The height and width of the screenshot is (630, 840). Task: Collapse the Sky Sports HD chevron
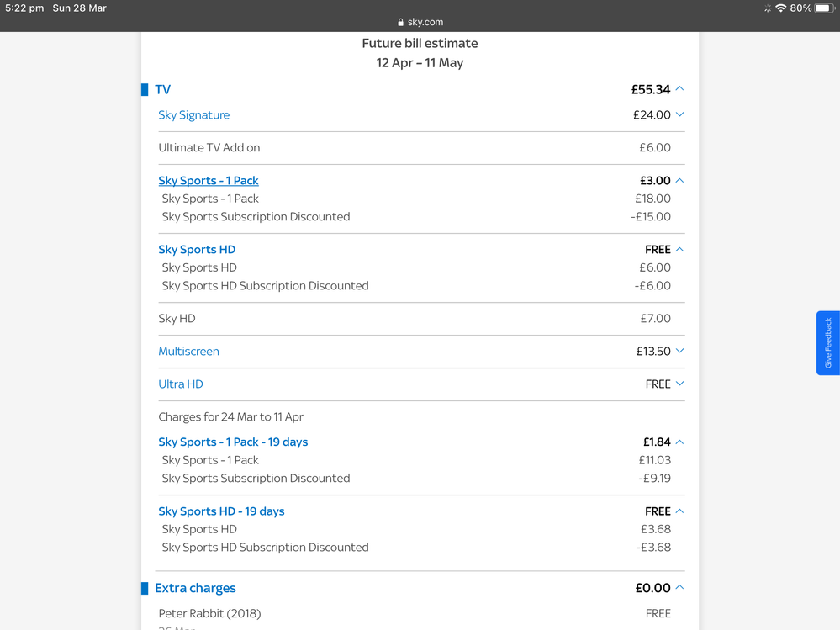(679, 250)
